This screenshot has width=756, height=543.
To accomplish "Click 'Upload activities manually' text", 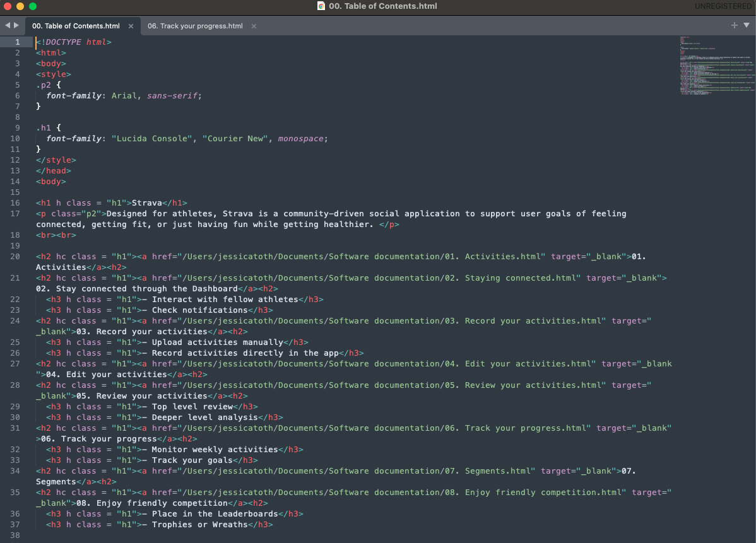I will tap(218, 342).
